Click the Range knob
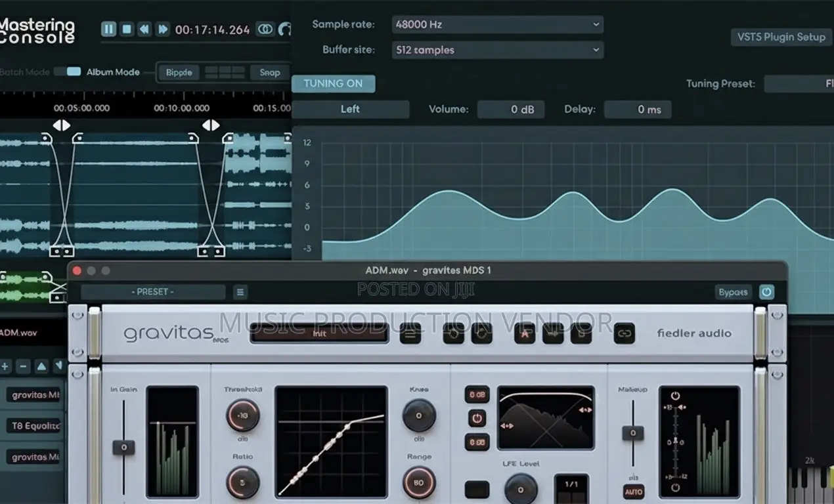 click(419, 483)
